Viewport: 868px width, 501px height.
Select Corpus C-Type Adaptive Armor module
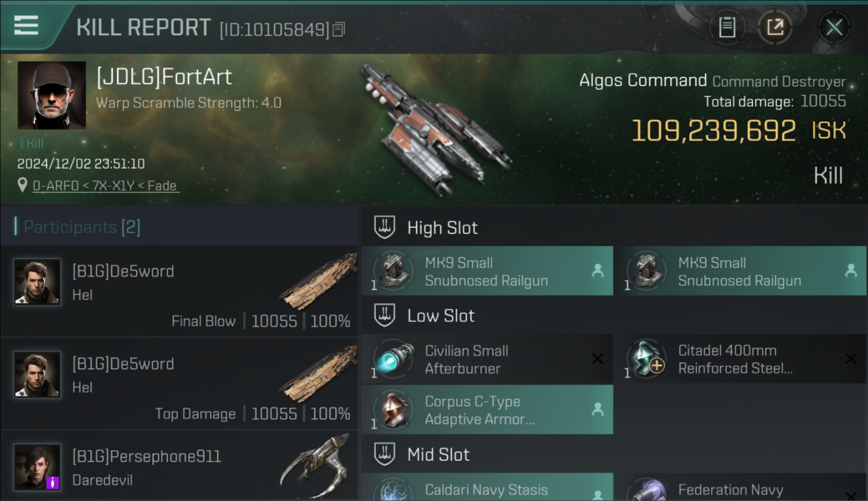point(487,409)
